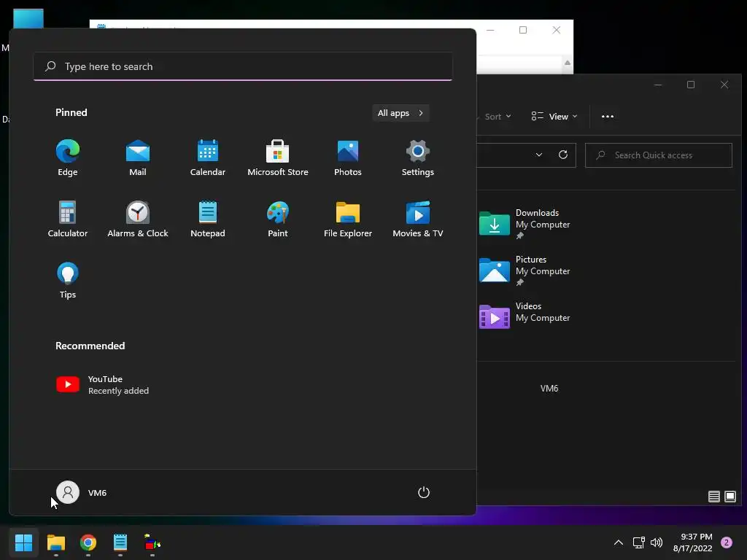The width and height of the screenshot is (747, 560).
Task: Open VM6 user account menu
Action: pos(82,492)
